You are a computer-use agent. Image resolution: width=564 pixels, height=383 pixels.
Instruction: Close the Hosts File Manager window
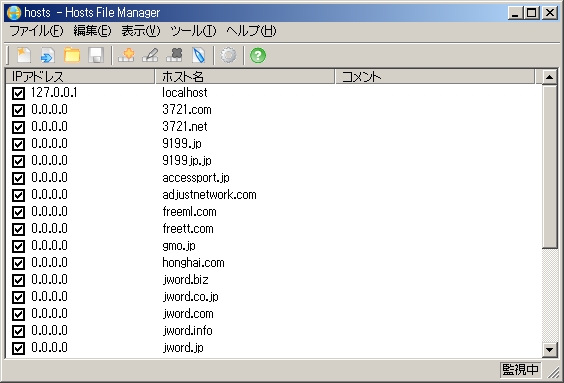(550, 13)
